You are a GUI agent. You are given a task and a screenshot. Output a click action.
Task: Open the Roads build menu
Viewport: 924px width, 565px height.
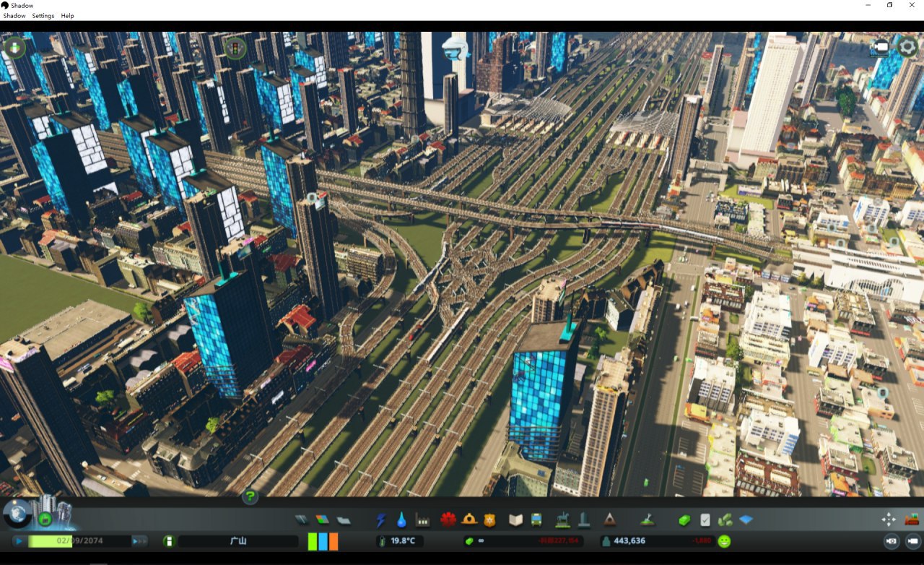[x=301, y=519]
